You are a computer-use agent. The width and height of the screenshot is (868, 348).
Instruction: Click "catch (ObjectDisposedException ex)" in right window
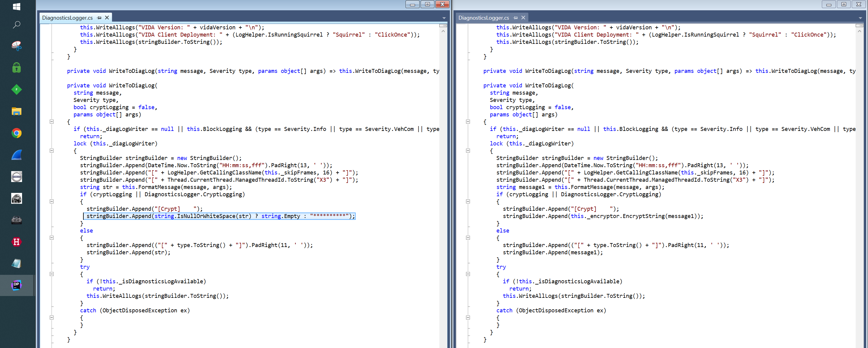click(x=551, y=311)
